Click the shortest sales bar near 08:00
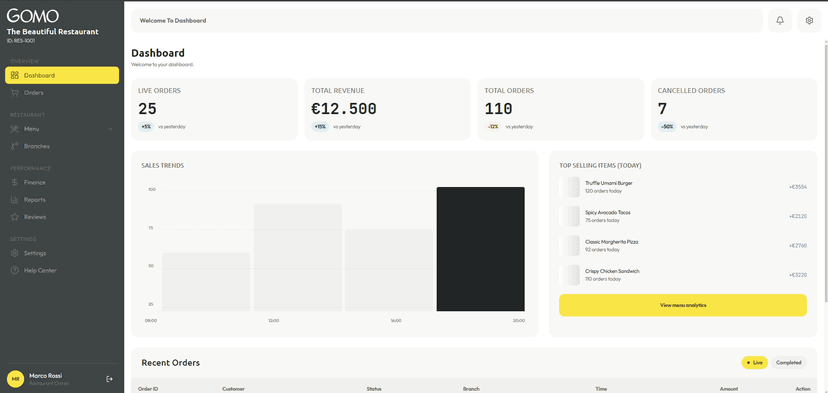This screenshot has width=828, height=393. click(206, 282)
